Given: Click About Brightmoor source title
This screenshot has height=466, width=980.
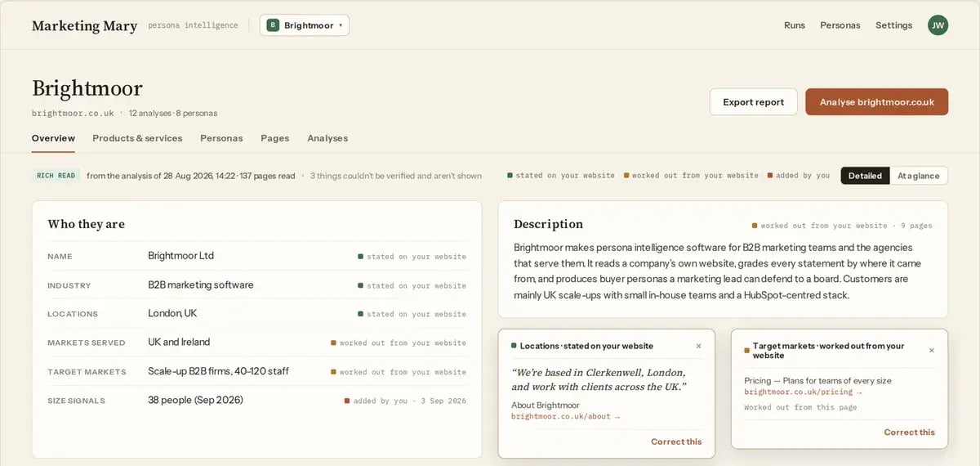Looking at the screenshot, I should (x=545, y=406).
